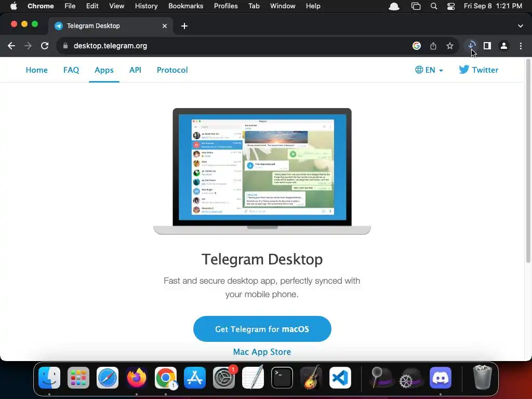The height and width of the screenshot is (399, 532).
Task: Go to the Home nav link
Action: point(37,70)
